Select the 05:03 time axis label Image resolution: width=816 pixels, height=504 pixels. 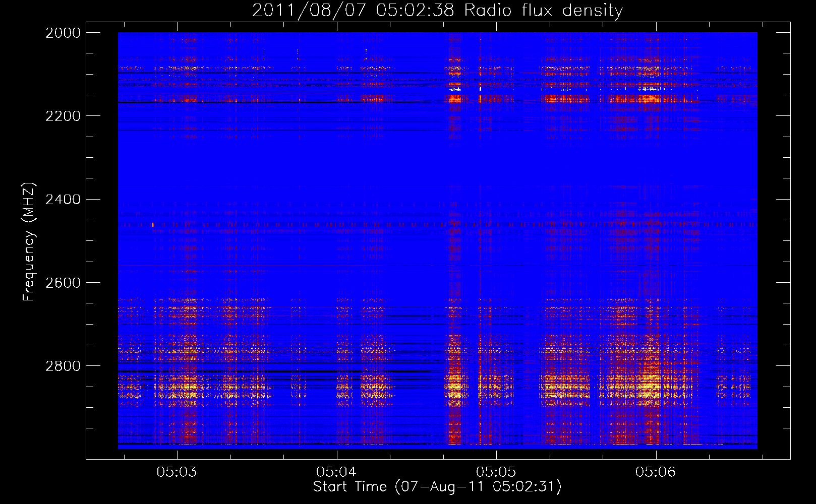click(177, 472)
